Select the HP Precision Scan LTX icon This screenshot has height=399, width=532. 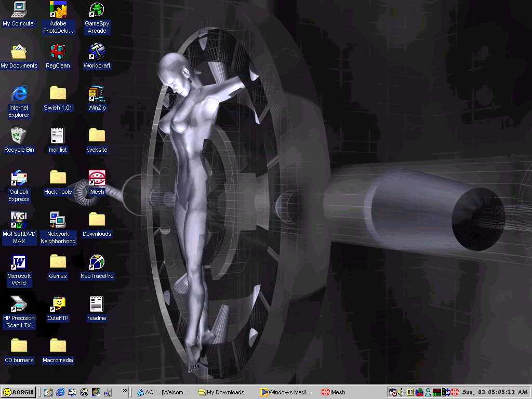pyautogui.click(x=19, y=304)
